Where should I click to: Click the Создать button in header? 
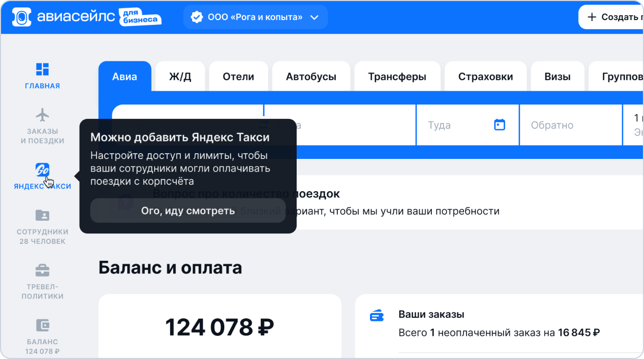[612, 17]
